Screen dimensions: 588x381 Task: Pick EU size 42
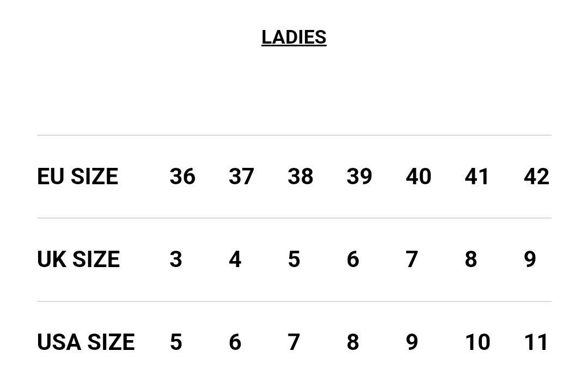point(536,177)
